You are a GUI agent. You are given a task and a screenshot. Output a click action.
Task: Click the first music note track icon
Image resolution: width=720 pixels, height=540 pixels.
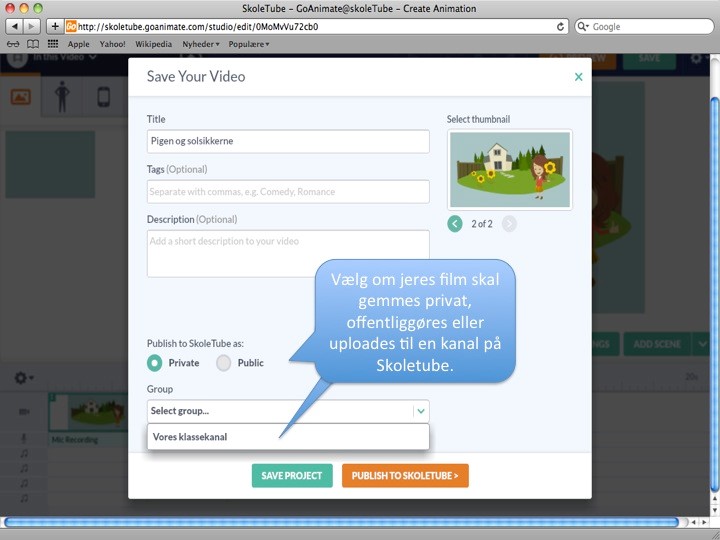[24, 454]
